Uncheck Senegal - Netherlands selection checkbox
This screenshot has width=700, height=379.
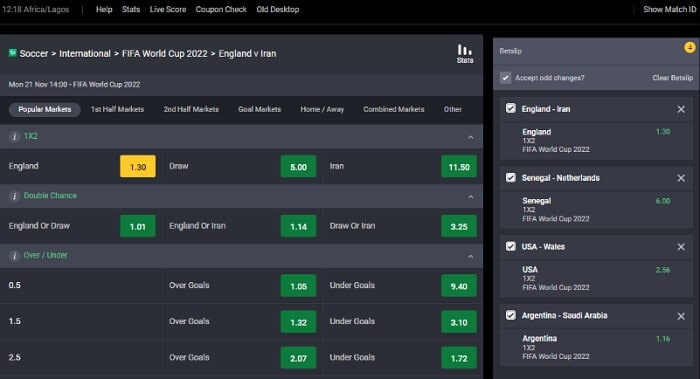point(511,177)
